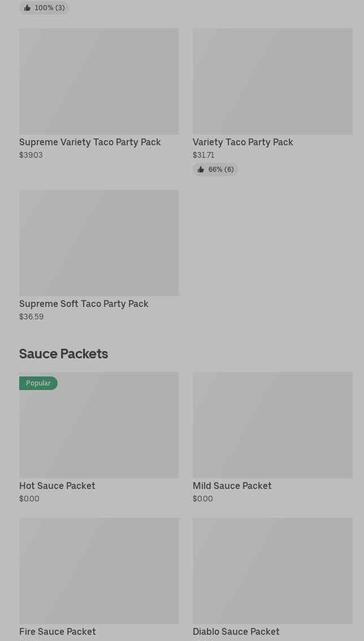Select Mild Sauce Packet image
This screenshot has height=641, width=364.
[x=272, y=425]
